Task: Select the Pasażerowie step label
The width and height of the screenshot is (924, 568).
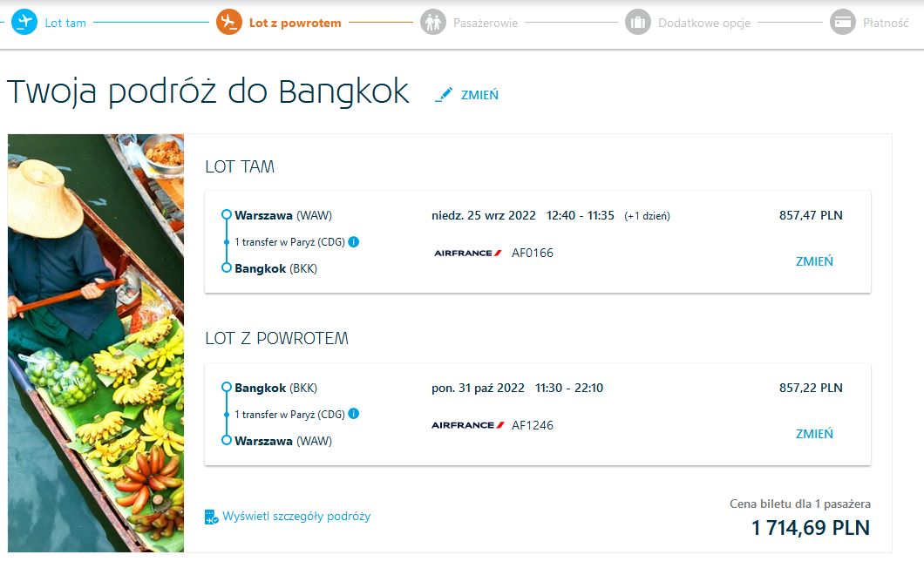Action: (486, 23)
